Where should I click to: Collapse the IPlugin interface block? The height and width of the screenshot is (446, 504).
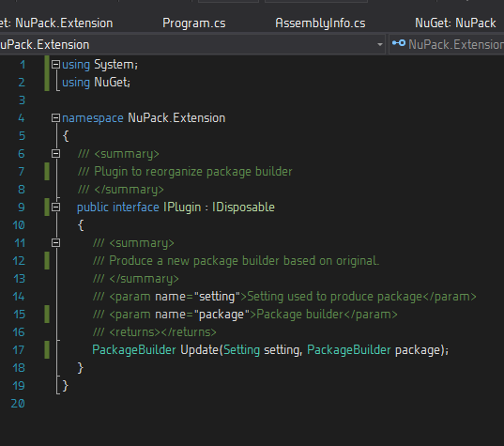click(55, 208)
